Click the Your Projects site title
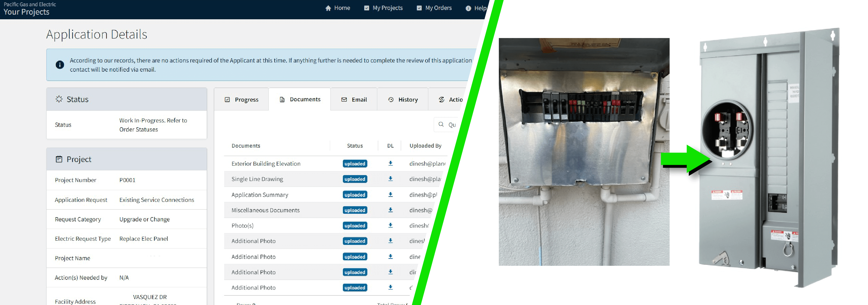The image size is (868, 305). pyautogui.click(x=27, y=12)
